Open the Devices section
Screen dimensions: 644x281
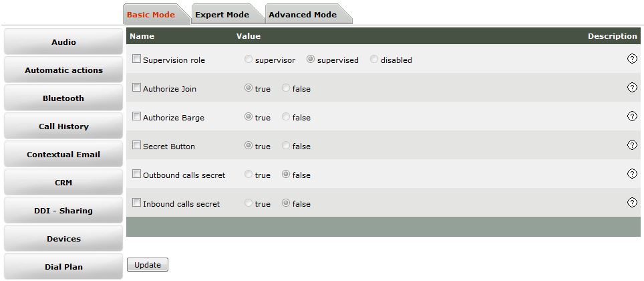(x=63, y=239)
